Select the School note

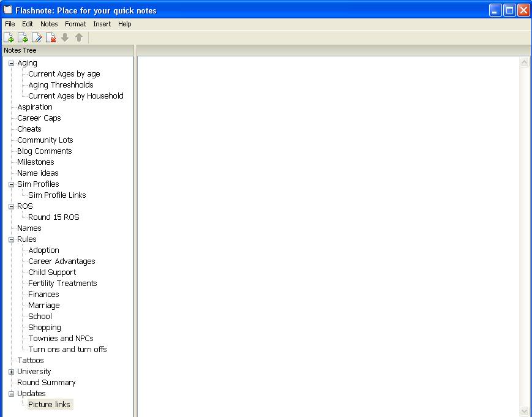tap(40, 317)
